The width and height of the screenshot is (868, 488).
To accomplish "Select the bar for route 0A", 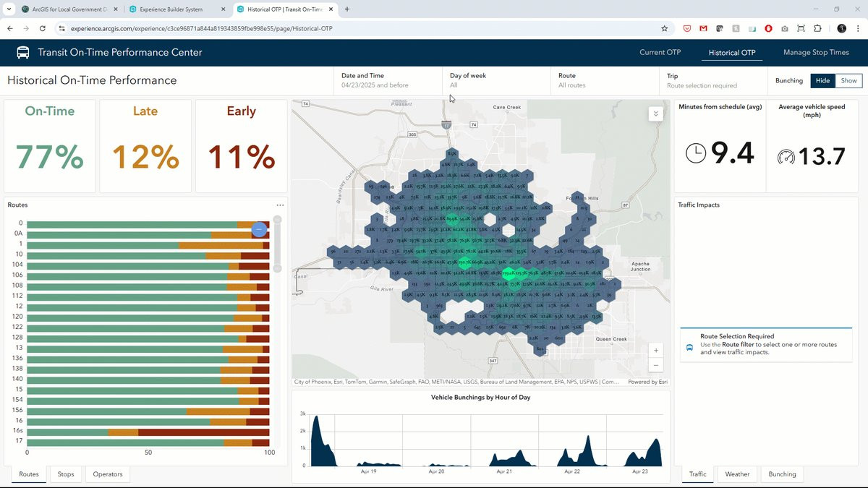I will [148, 234].
